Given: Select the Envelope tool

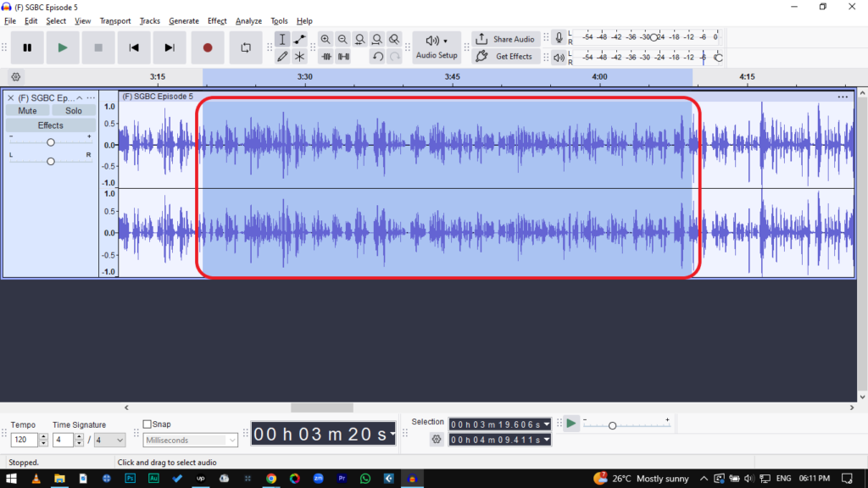Looking at the screenshot, I should click(300, 39).
